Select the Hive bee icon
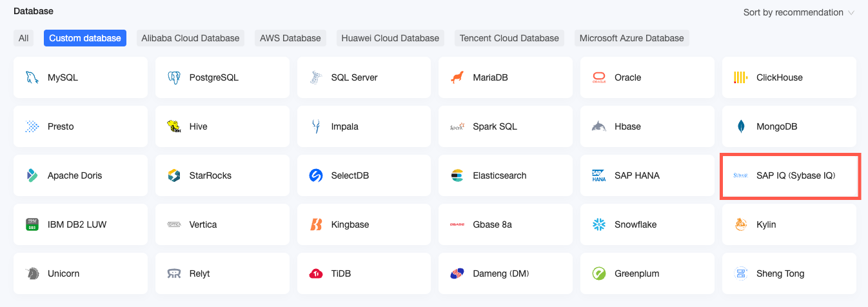This screenshot has height=307, width=868. click(x=173, y=126)
